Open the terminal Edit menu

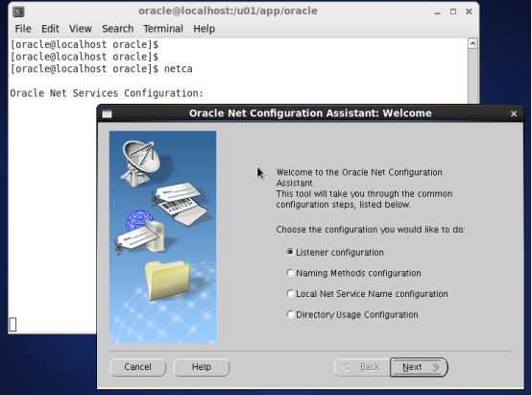[x=50, y=29]
